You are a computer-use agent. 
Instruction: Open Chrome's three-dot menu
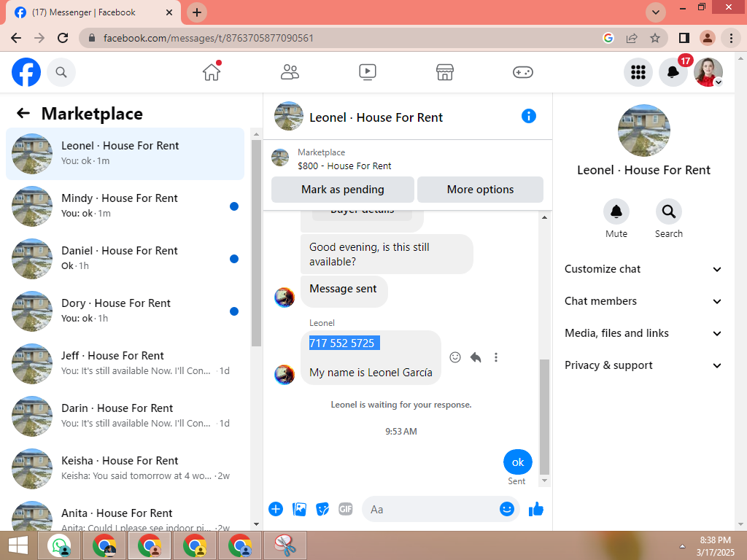click(731, 38)
